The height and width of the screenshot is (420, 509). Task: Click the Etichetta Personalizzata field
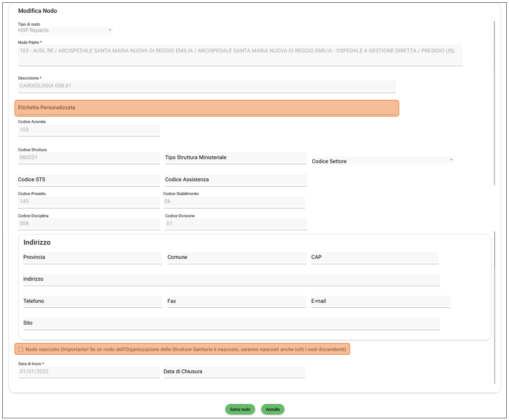click(206, 108)
